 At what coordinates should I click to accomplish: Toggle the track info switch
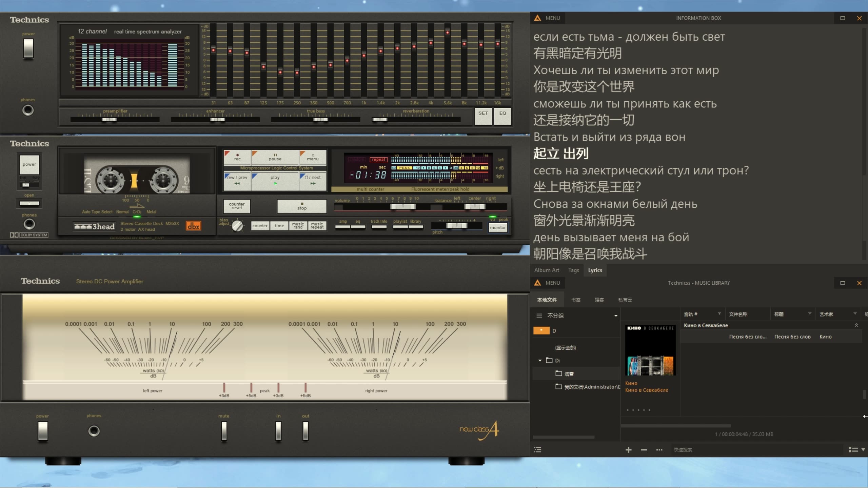[379, 227]
